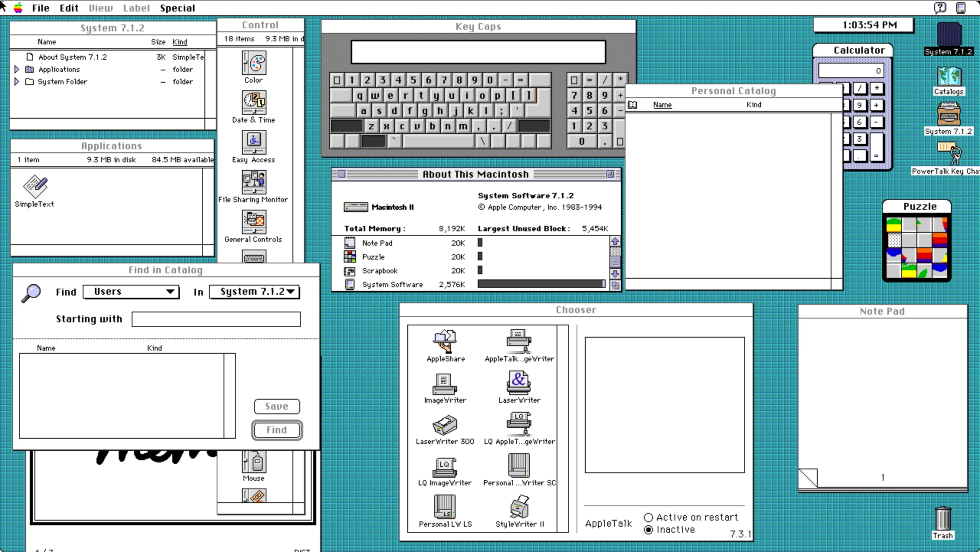Select the StyleWriter II printer
980x552 pixels.
click(519, 509)
